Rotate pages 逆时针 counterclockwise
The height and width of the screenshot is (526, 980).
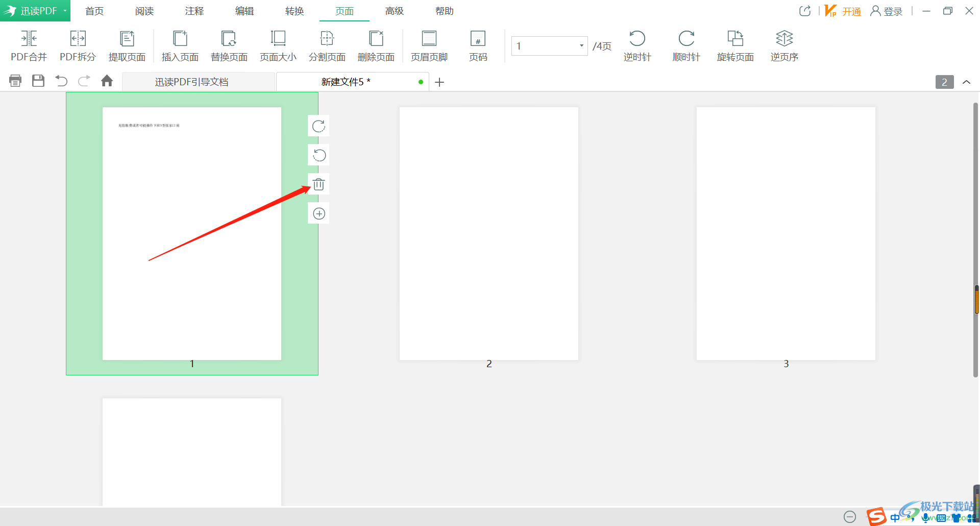click(638, 45)
